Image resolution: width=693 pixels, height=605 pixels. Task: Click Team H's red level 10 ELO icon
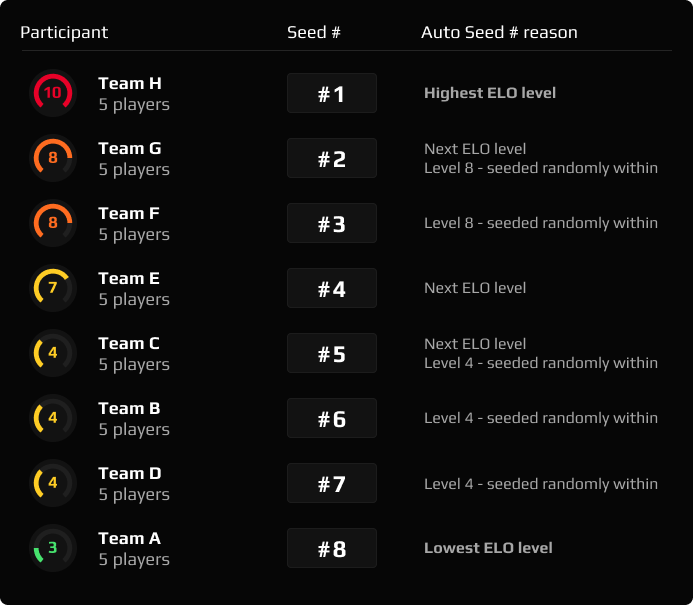(53, 93)
